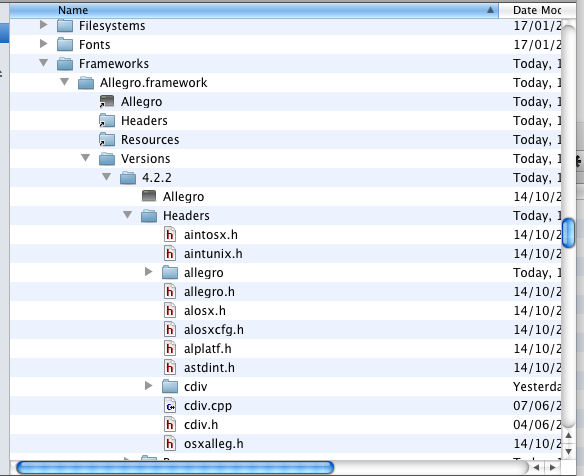Select the aintosx.h header file icon
The image size is (584, 476).
coord(170,235)
